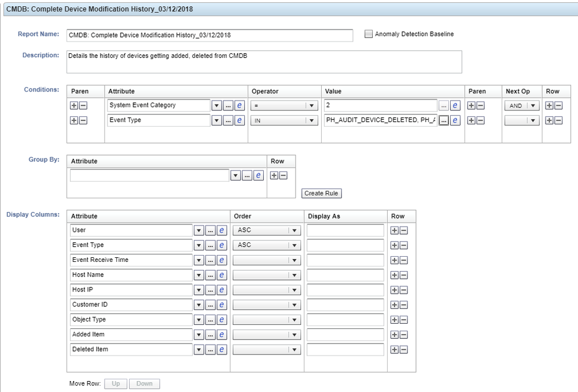578x392 pixels.
Task: Expand attribute dropdown arrow for Host Name
Action: (x=199, y=275)
